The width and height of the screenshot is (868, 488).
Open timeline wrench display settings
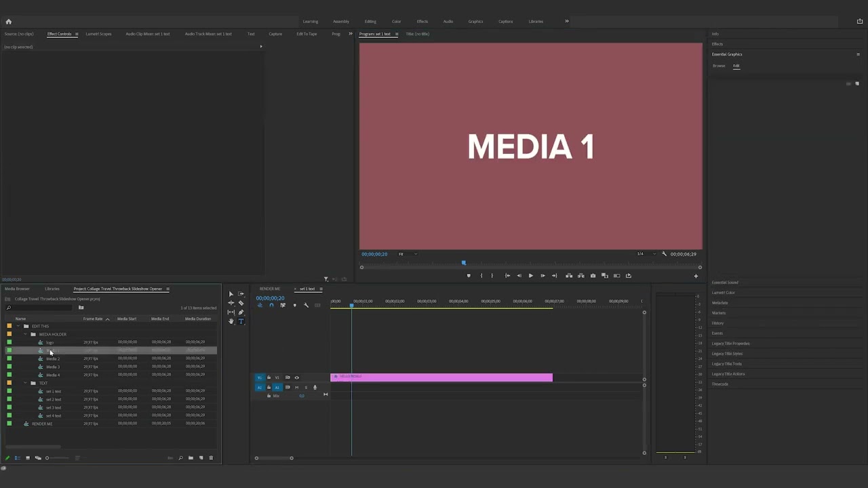[x=306, y=306]
